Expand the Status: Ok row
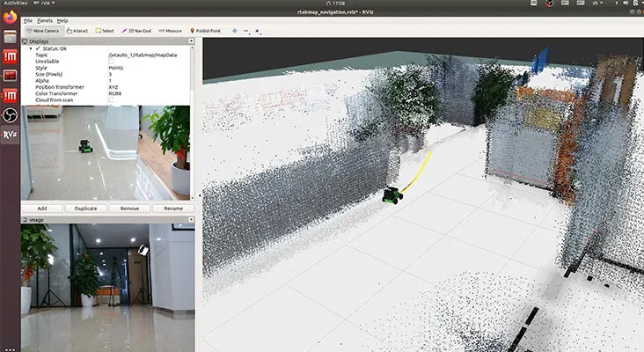644x352 pixels. pyautogui.click(x=31, y=48)
